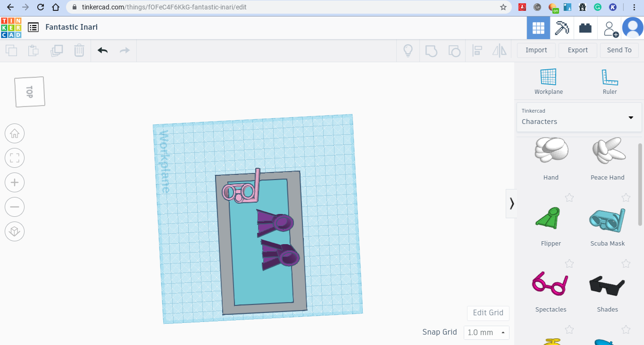The image size is (644, 345).
Task: Group the selected shapes
Action: (x=431, y=50)
